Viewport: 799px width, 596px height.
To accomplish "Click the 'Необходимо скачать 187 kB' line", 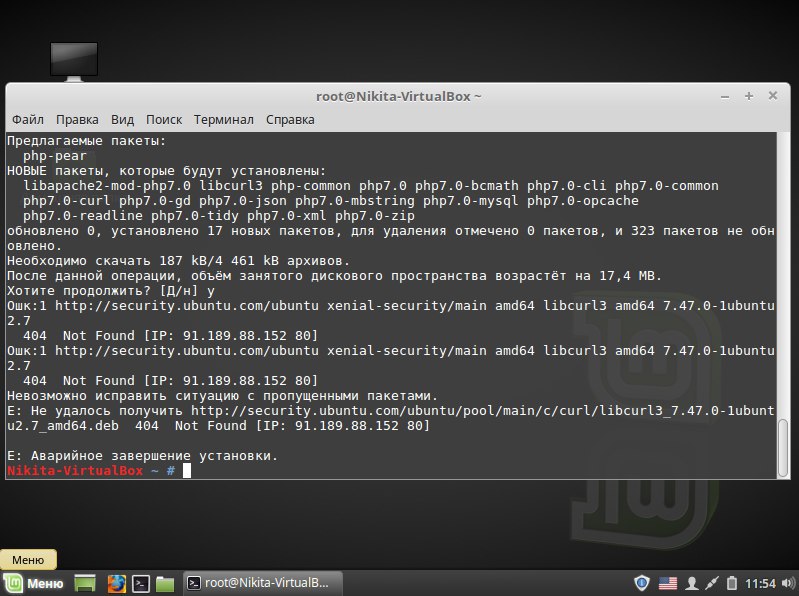I will 178,261.
